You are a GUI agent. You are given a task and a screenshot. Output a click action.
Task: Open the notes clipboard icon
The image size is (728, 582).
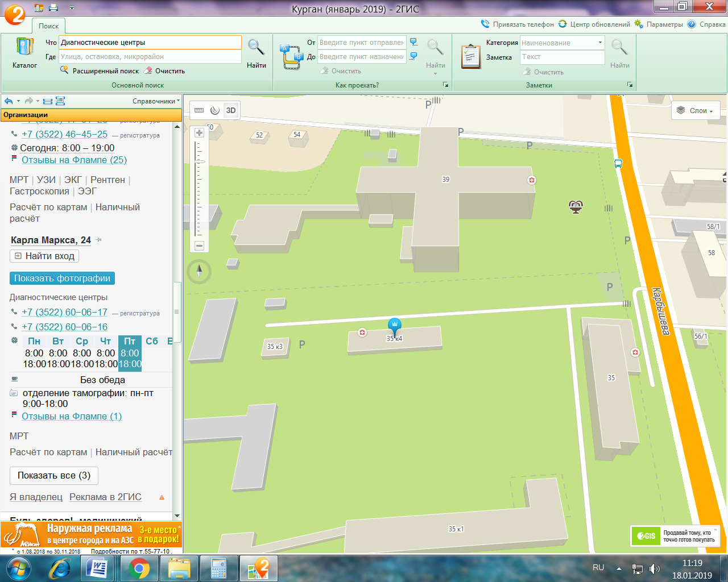tap(470, 56)
